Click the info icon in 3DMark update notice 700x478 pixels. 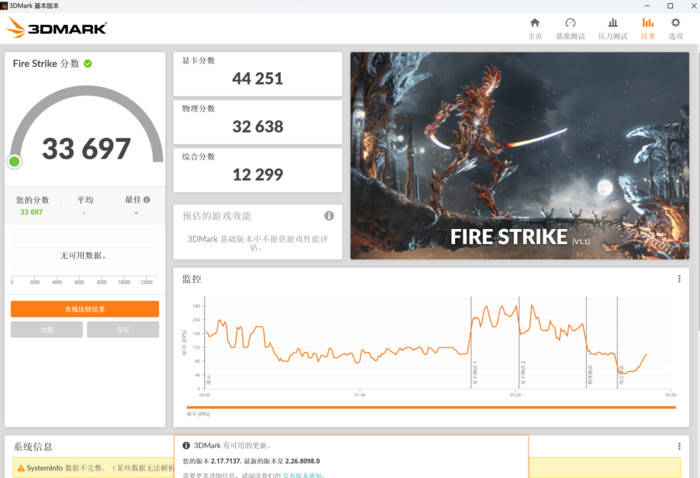(x=186, y=445)
